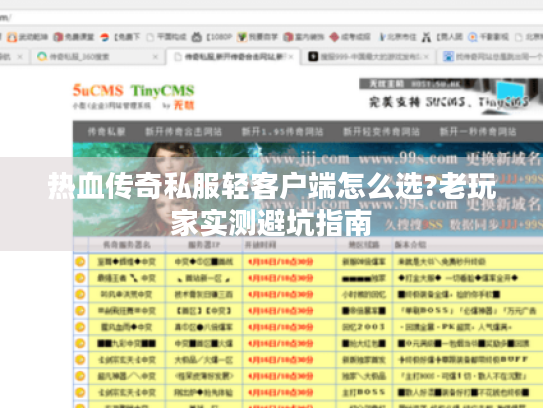
Task: Open the 传奇私服 navigation item
Action: point(106,132)
